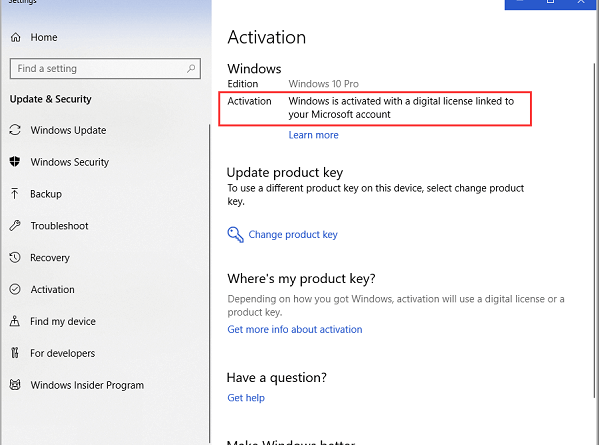
Task: Click the Find my device person icon
Action: point(15,321)
